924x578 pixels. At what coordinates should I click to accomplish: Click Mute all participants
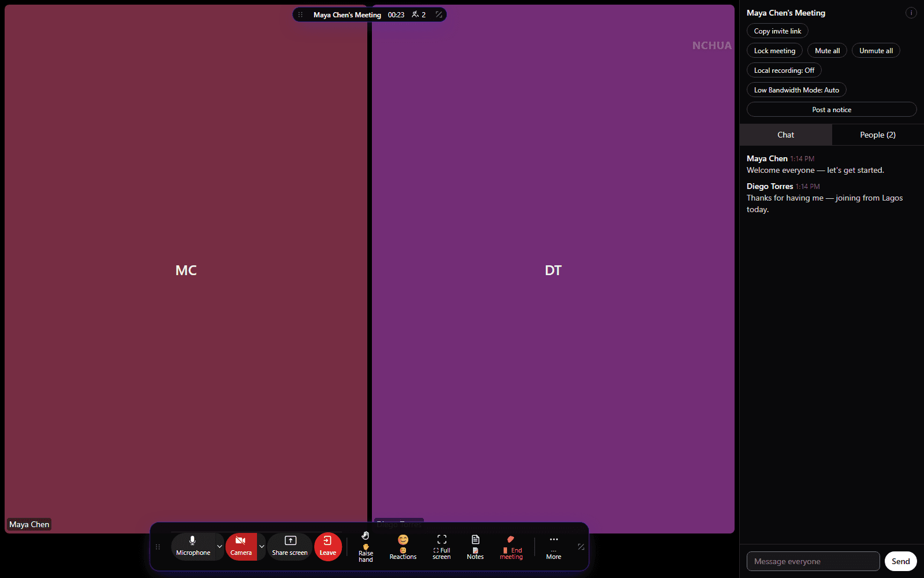(x=827, y=51)
